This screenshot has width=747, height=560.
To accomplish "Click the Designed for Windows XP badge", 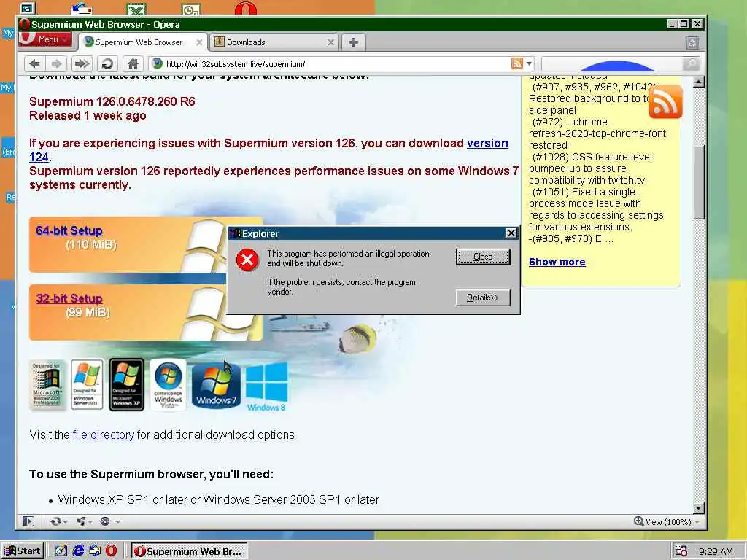I will (126, 385).
